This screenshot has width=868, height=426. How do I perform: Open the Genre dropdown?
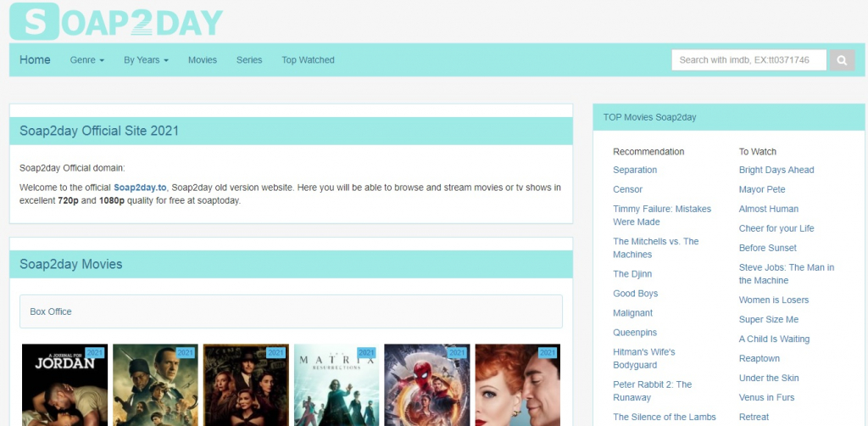click(87, 60)
